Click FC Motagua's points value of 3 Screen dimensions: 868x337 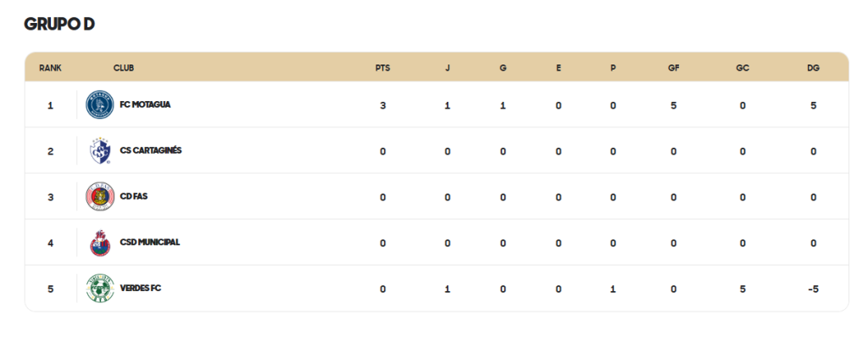click(382, 105)
